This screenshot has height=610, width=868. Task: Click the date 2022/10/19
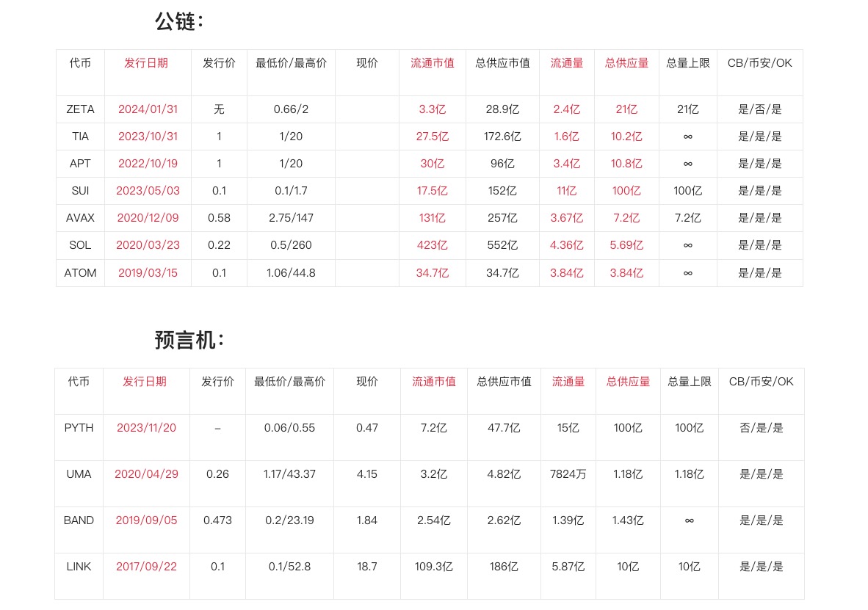coord(148,163)
